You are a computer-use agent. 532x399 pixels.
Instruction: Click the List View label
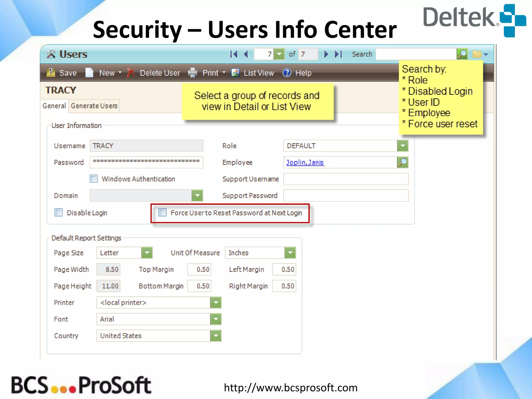pyautogui.click(x=259, y=73)
